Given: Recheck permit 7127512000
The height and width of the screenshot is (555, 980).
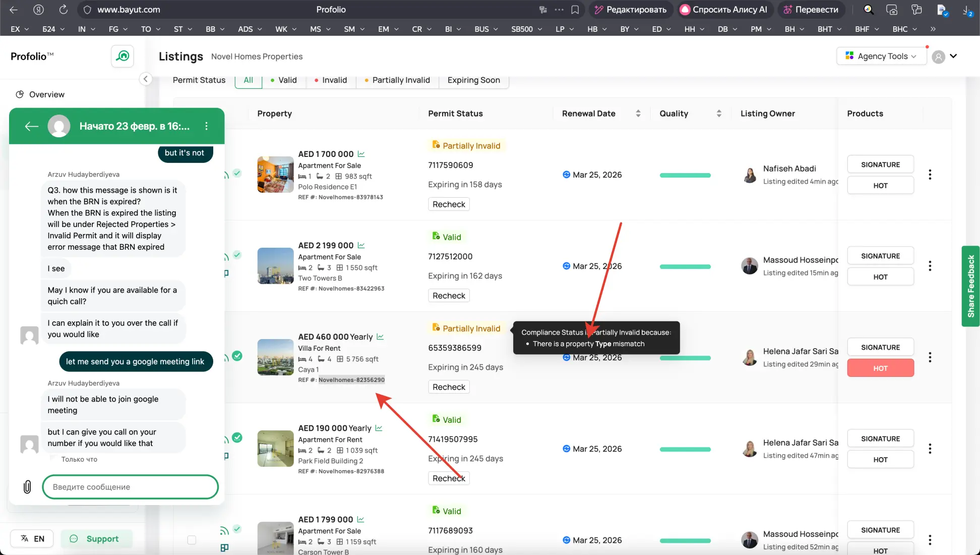Looking at the screenshot, I should click(x=449, y=296).
